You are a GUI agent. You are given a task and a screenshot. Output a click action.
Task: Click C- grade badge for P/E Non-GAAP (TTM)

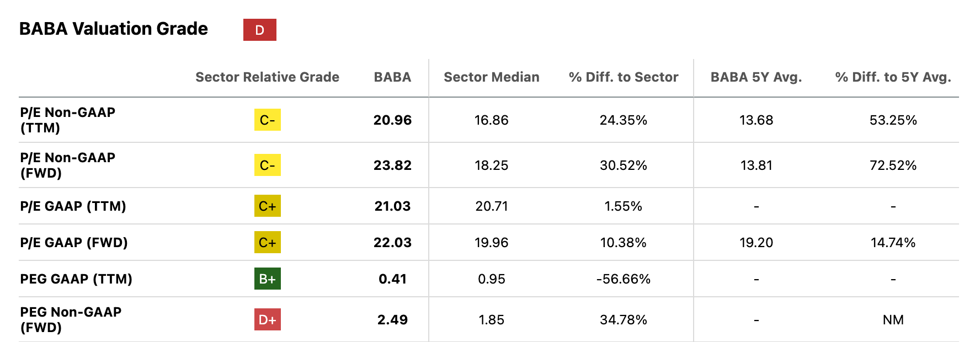tap(267, 120)
